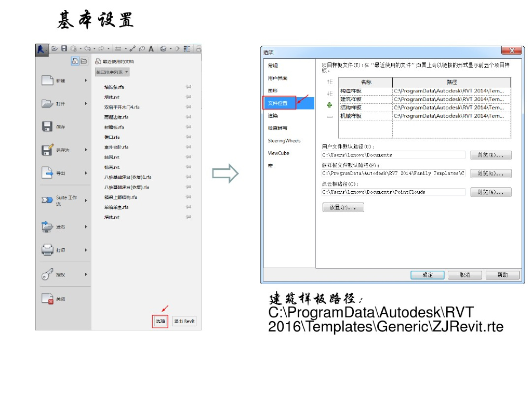Open the Revit application menu button
The height and width of the screenshot is (399, 532).
[x=42, y=50]
